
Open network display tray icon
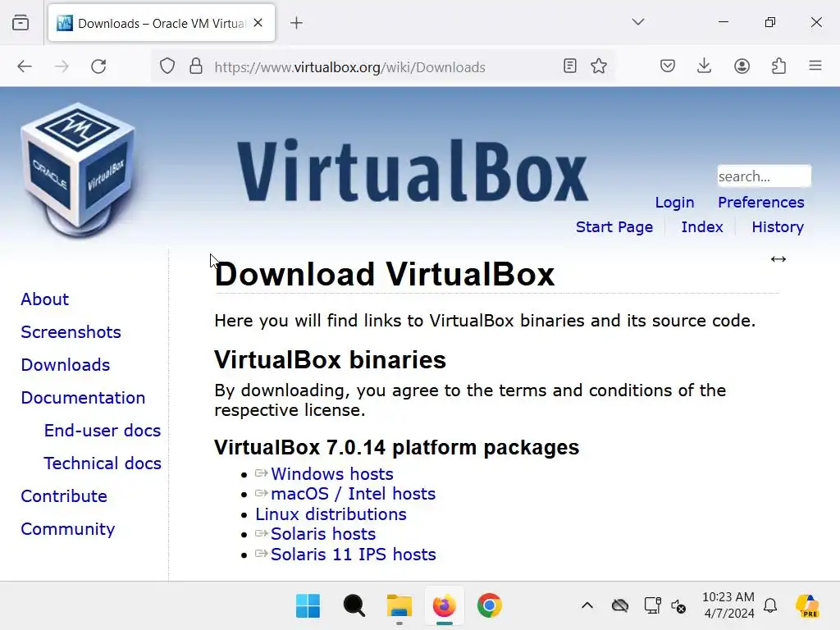[x=652, y=606]
